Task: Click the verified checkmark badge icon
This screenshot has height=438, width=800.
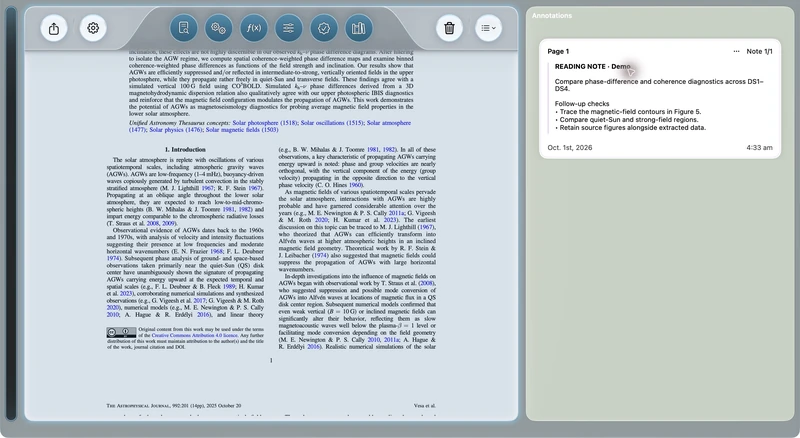Action: [x=324, y=28]
